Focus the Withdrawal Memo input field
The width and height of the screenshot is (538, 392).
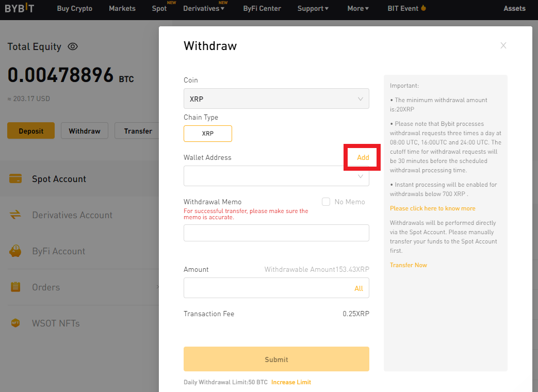pyautogui.click(x=276, y=233)
